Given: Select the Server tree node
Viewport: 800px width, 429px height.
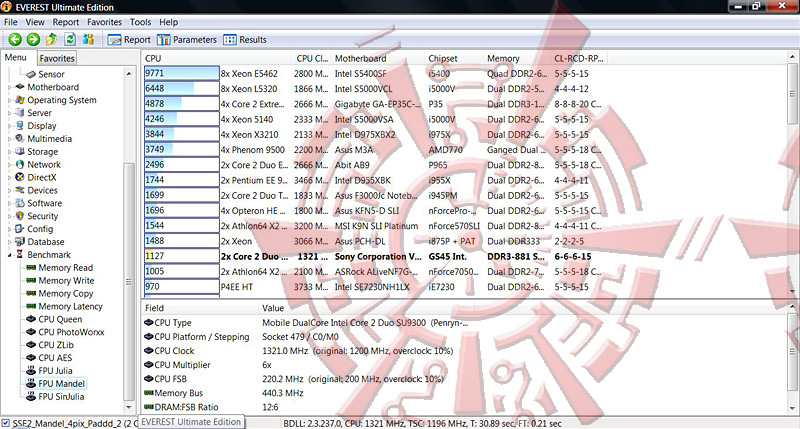Looking at the screenshot, I should coord(39,113).
